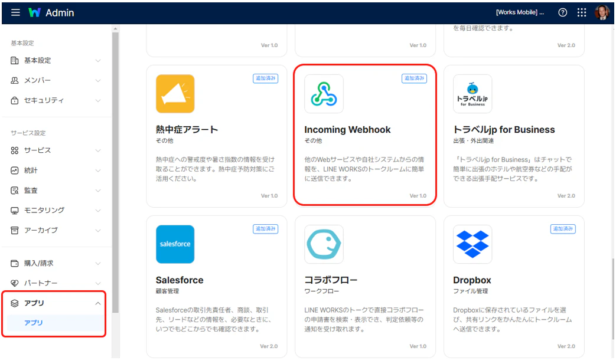Open the Dropbox app icon
Viewport: 616px width, 364px height.
472,244
